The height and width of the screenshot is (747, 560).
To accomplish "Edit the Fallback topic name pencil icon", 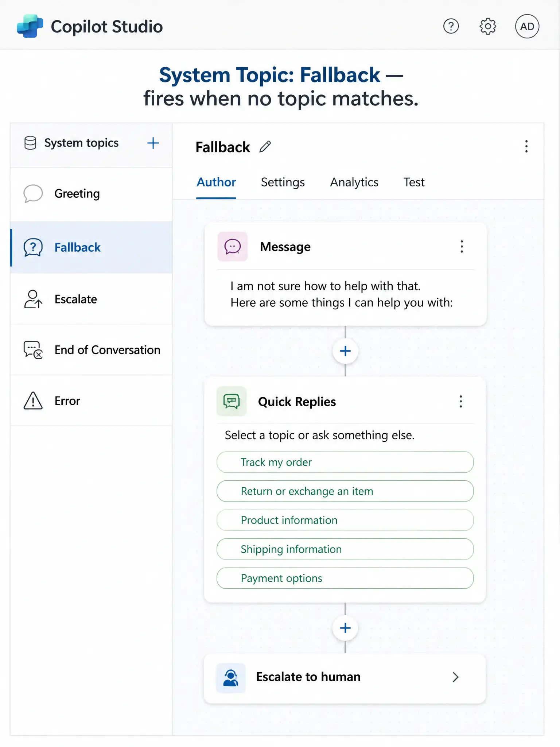I will pos(265,147).
